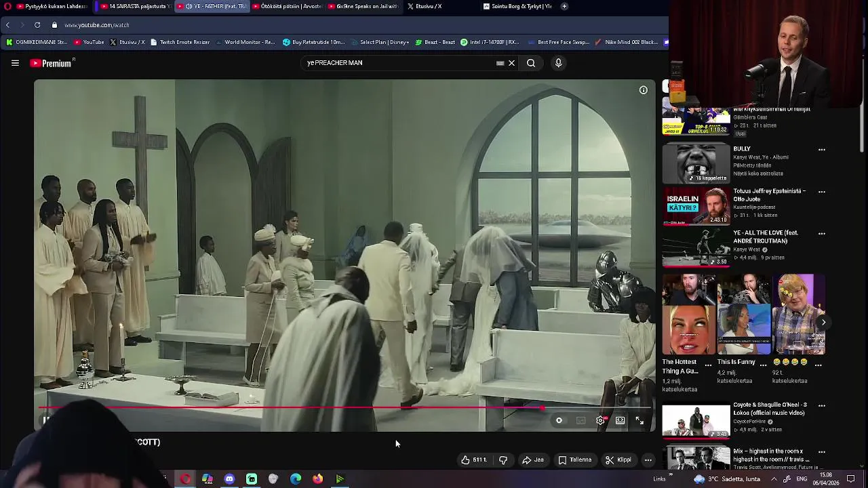The width and height of the screenshot is (868, 488).
Task: Open the Buy Retatrutide bookmark
Action: pyautogui.click(x=314, y=42)
